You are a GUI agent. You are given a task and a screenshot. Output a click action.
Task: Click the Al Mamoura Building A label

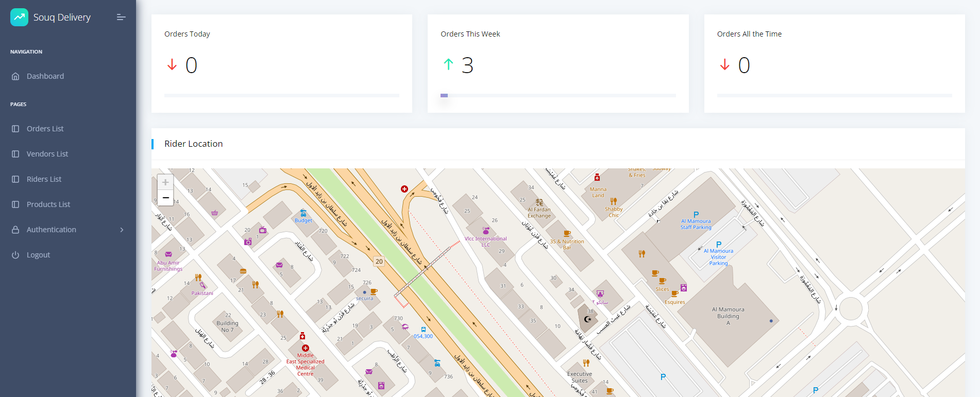(x=728, y=316)
